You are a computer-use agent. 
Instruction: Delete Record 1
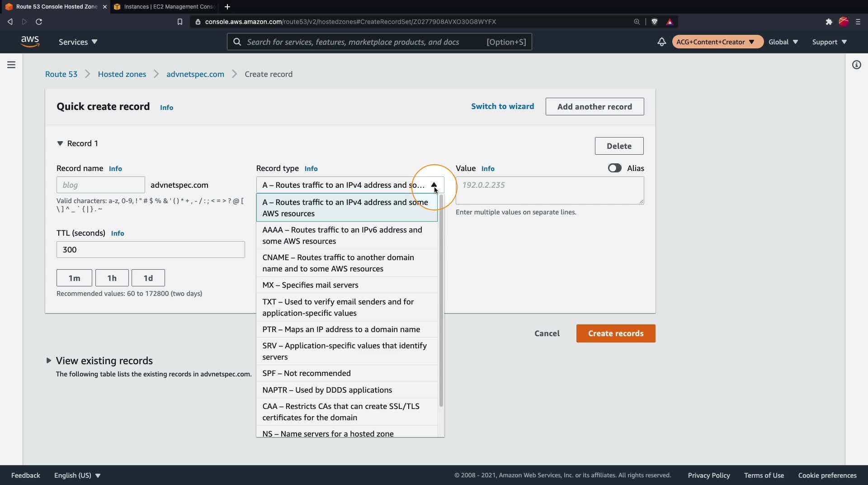click(x=619, y=146)
